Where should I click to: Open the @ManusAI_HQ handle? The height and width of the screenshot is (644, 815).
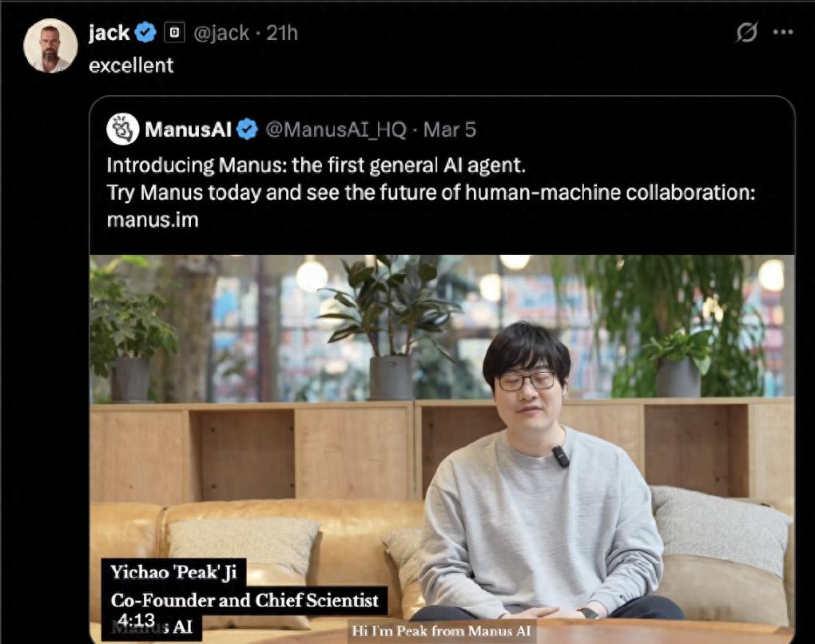tap(336, 129)
